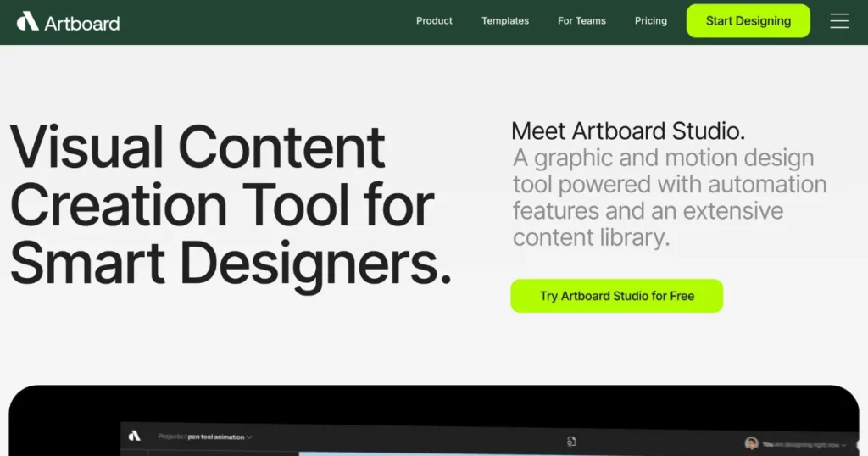The image size is (868, 456).
Task: Click the Meet Artboard Studio heading
Action: [628, 131]
